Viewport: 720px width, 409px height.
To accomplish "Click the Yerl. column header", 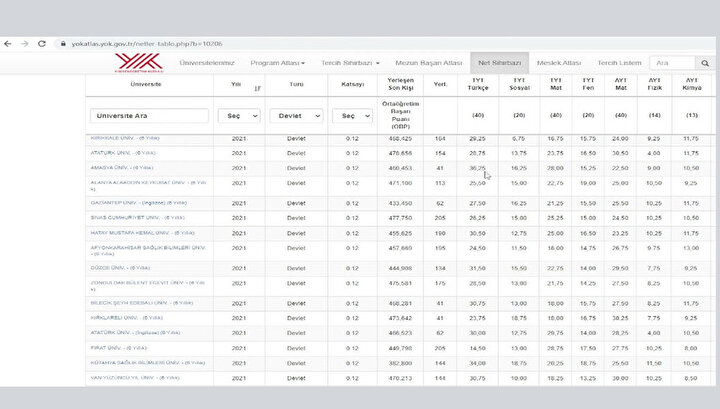I will point(440,84).
